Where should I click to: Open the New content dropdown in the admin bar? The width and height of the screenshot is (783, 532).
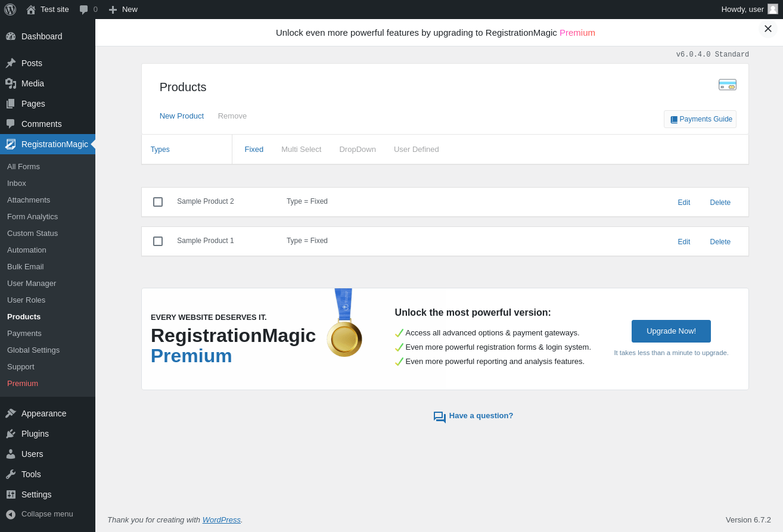pos(123,10)
